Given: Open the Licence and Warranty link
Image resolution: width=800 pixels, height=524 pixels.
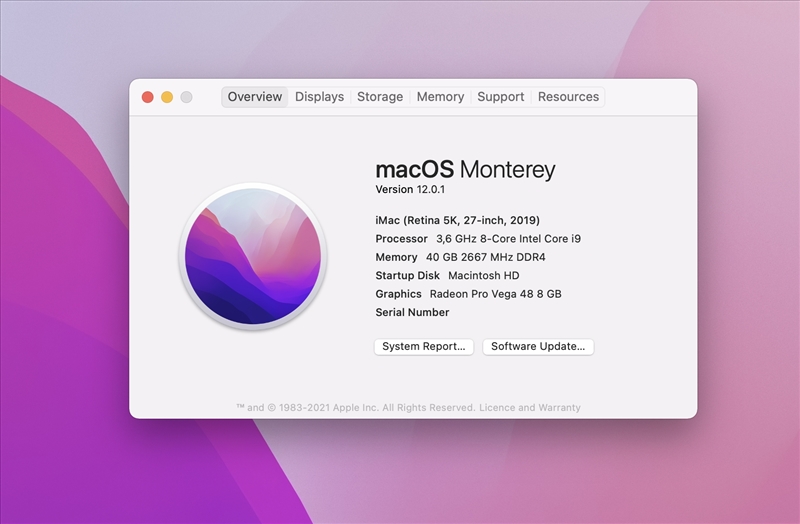Looking at the screenshot, I should click(530, 408).
